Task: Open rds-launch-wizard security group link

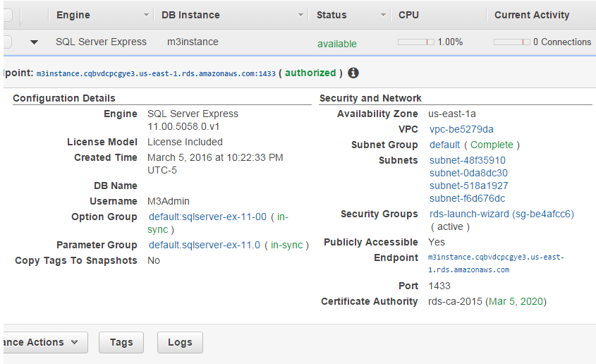Action: [x=501, y=214]
